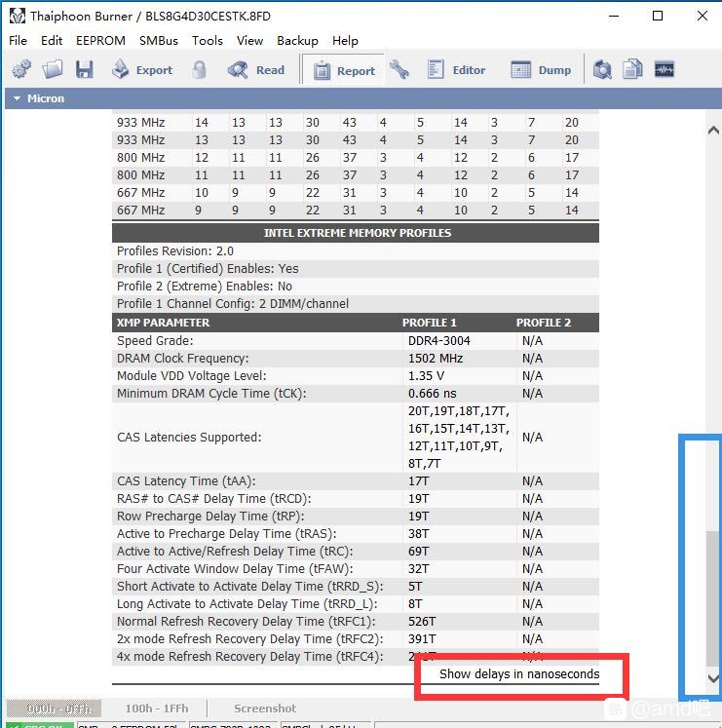The width and height of the screenshot is (722, 728).
Task: Click the CAS Latencies Supported label
Action: pyautogui.click(x=189, y=438)
